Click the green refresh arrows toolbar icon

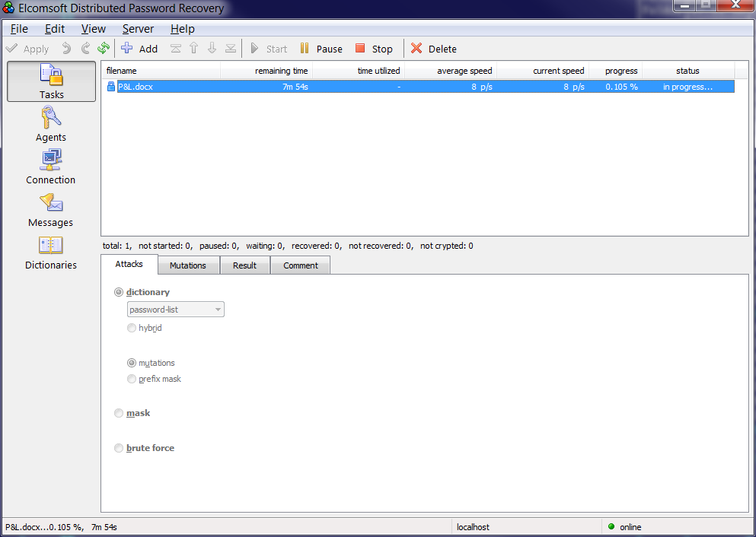click(104, 48)
